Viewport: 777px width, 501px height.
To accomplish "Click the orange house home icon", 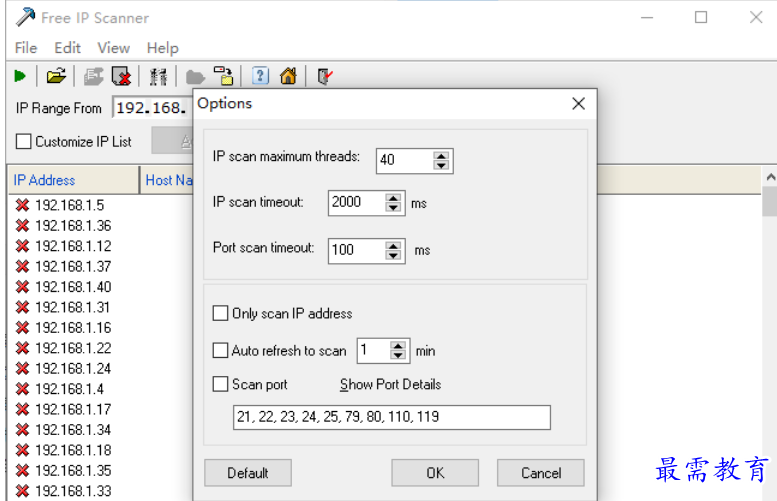I will [x=288, y=76].
